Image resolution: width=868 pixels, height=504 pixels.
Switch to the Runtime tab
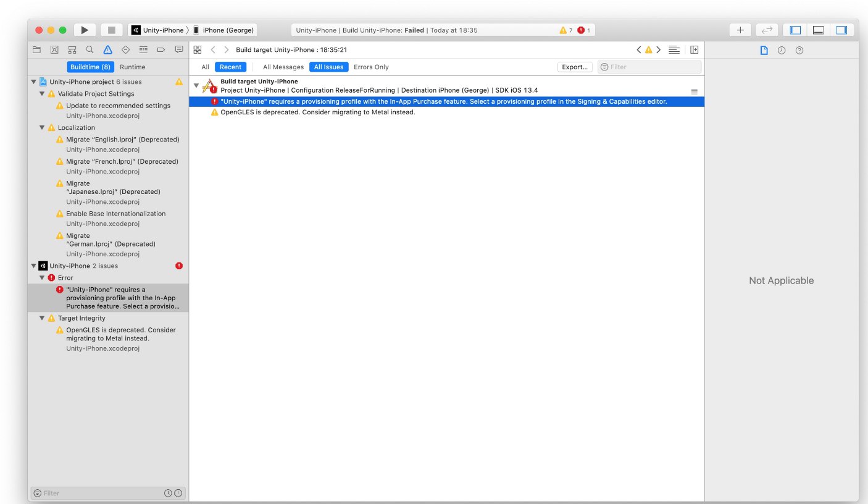[x=133, y=67]
